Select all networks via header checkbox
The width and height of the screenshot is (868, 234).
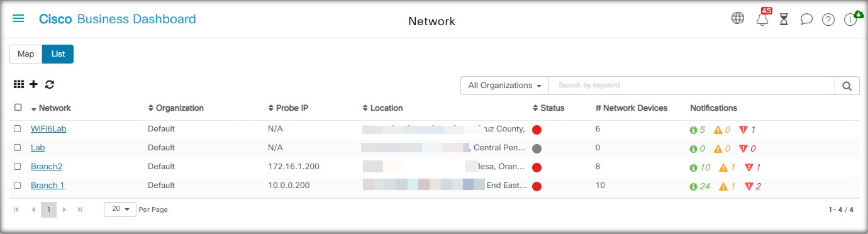(18, 108)
